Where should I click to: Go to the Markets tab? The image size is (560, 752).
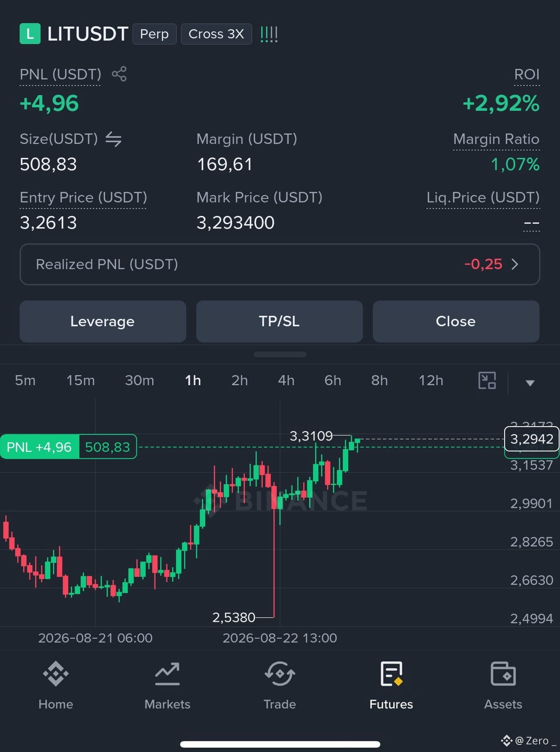(167, 686)
